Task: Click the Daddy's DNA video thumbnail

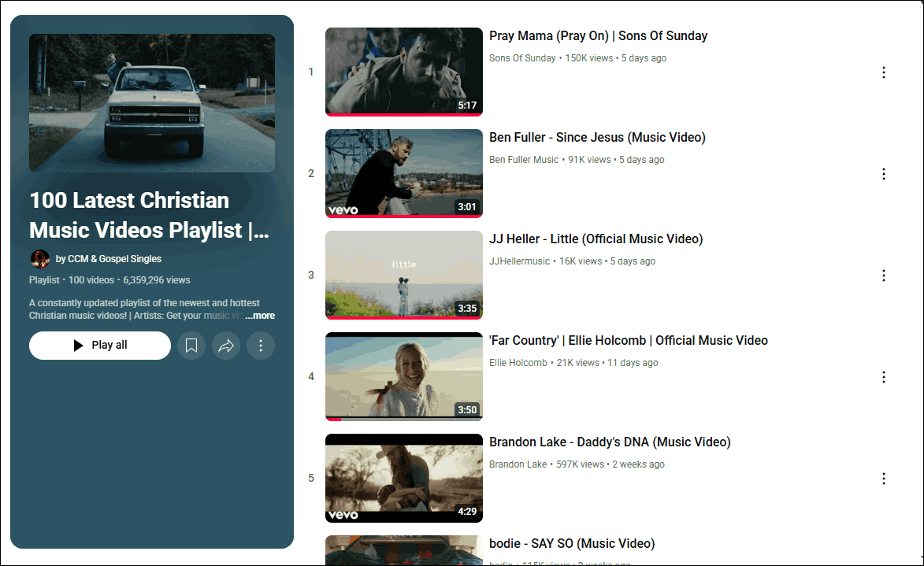Action: (x=403, y=478)
